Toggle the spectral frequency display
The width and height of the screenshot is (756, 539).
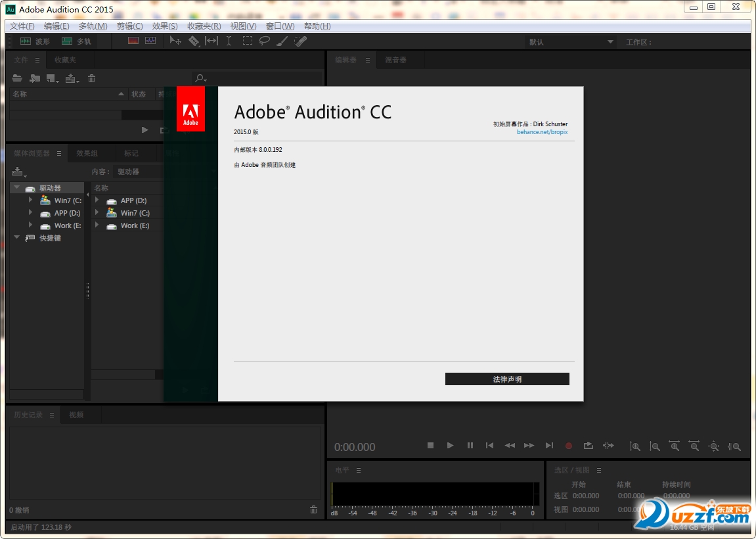[133, 41]
